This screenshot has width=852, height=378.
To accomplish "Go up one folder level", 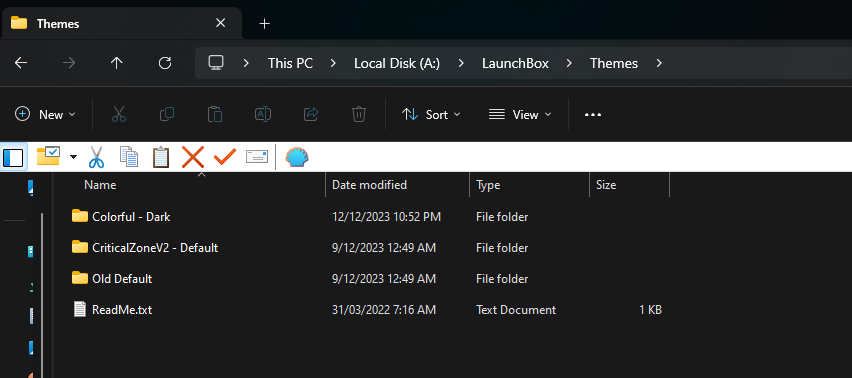I will (117, 64).
